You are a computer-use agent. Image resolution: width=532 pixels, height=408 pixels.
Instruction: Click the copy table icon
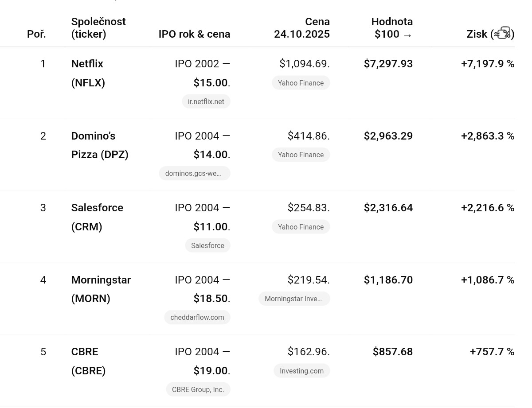click(504, 33)
